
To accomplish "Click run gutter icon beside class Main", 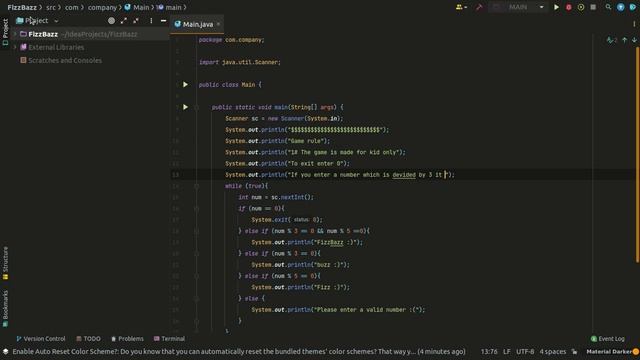I will pyautogui.click(x=185, y=84).
